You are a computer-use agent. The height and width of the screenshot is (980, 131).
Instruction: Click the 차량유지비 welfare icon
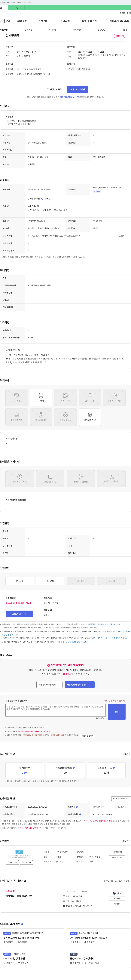coord(65,398)
